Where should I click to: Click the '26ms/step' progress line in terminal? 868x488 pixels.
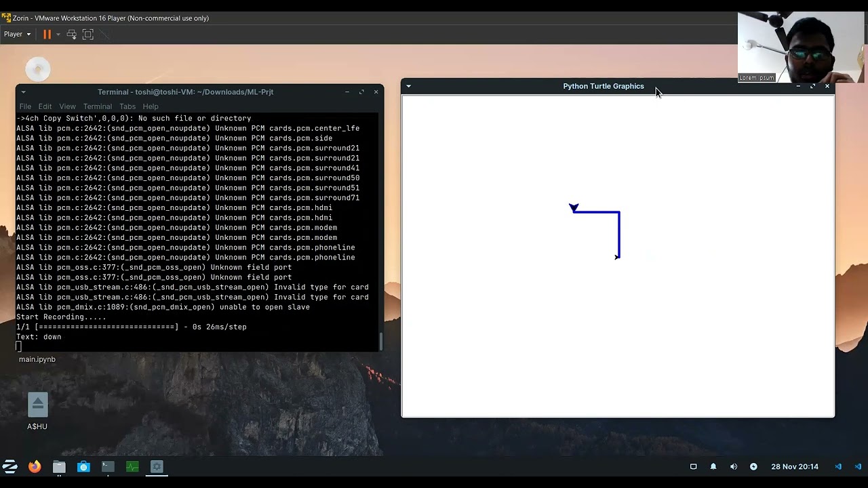[132, 327]
